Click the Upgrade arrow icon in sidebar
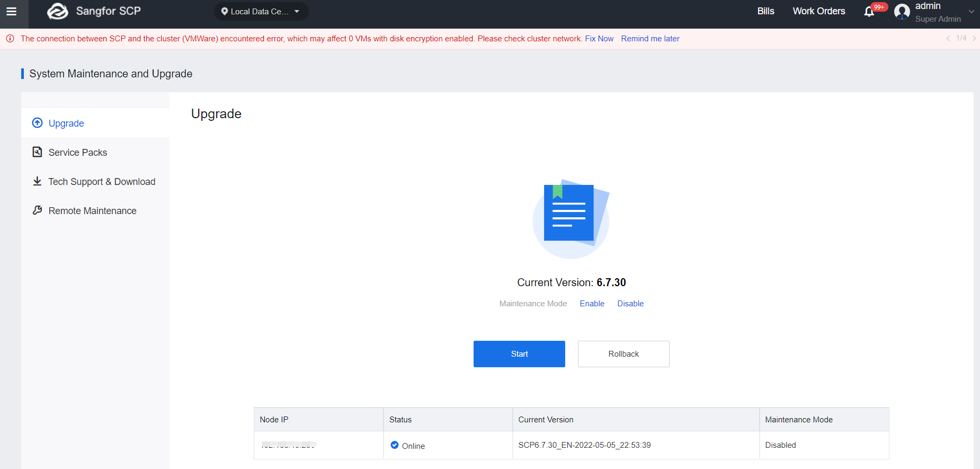The image size is (980, 469). pyautogui.click(x=37, y=123)
